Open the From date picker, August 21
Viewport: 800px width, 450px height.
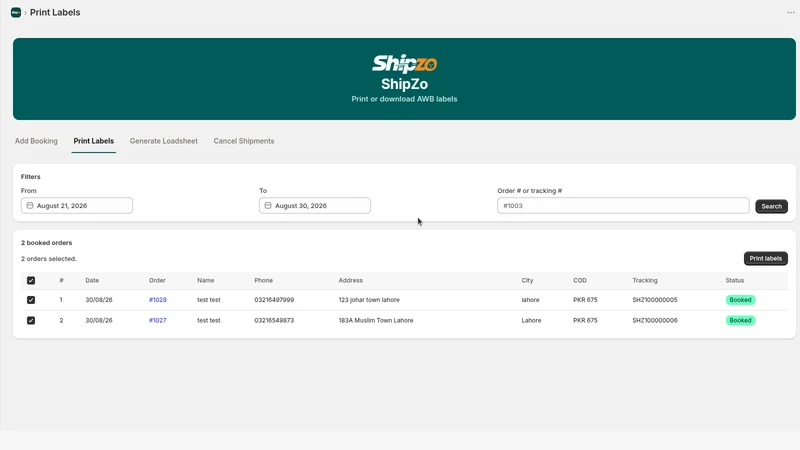pyautogui.click(x=77, y=206)
